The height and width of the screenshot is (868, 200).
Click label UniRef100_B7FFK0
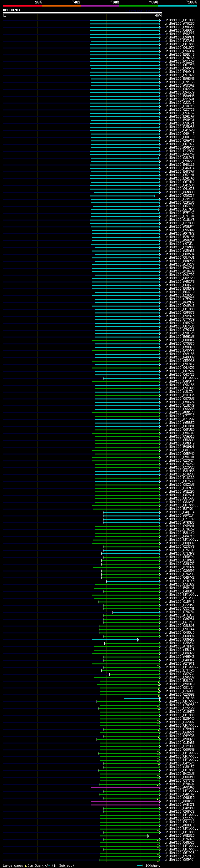pyautogui.click(x=179, y=671)
